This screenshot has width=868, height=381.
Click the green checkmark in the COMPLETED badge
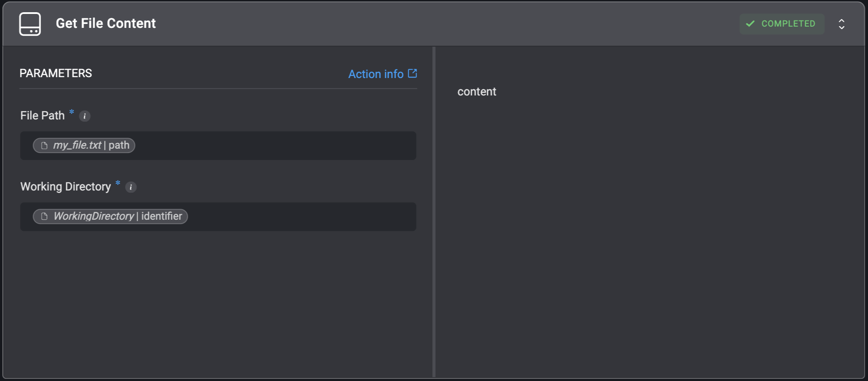point(750,24)
